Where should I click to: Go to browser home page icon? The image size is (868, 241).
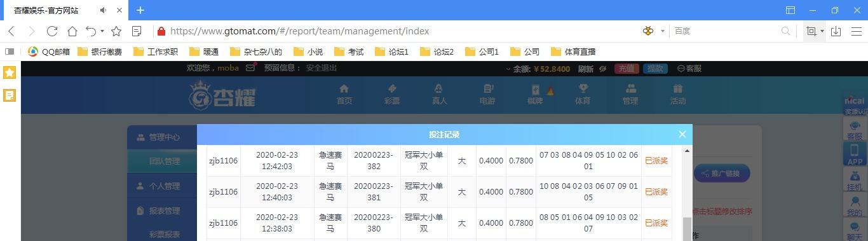point(72,31)
